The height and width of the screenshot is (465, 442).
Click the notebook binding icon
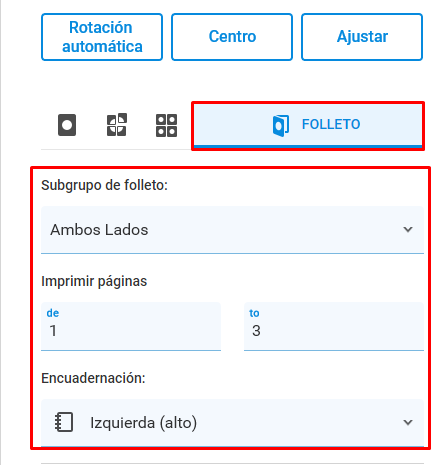coord(64,422)
